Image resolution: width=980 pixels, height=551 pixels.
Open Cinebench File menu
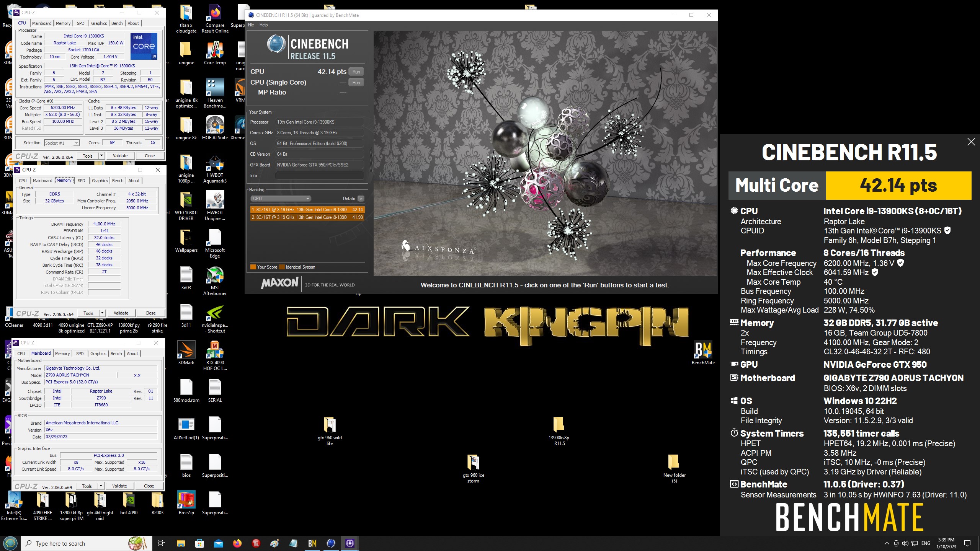[x=251, y=25]
